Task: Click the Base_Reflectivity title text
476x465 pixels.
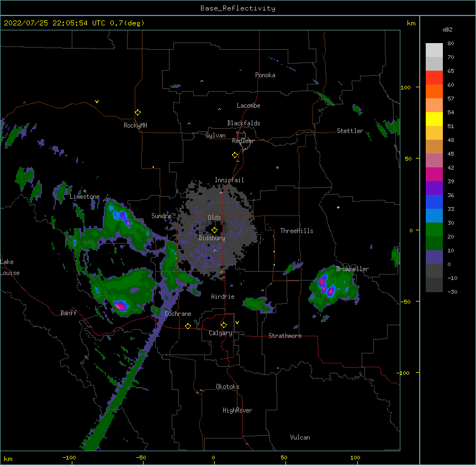Action: (x=238, y=8)
